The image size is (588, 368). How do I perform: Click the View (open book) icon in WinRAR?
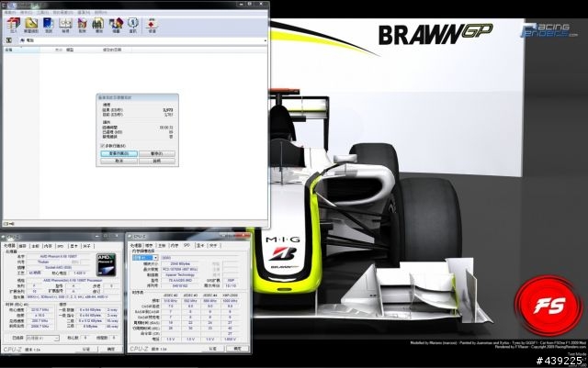[65, 25]
